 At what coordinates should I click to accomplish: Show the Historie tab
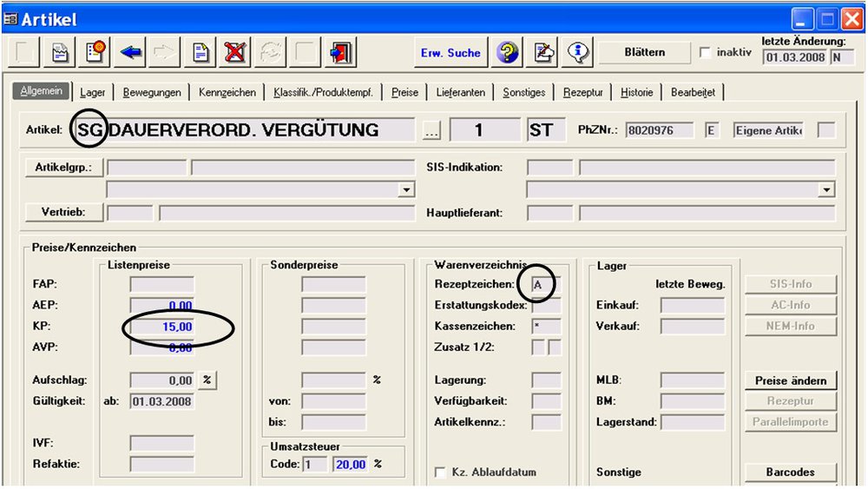pyautogui.click(x=636, y=92)
